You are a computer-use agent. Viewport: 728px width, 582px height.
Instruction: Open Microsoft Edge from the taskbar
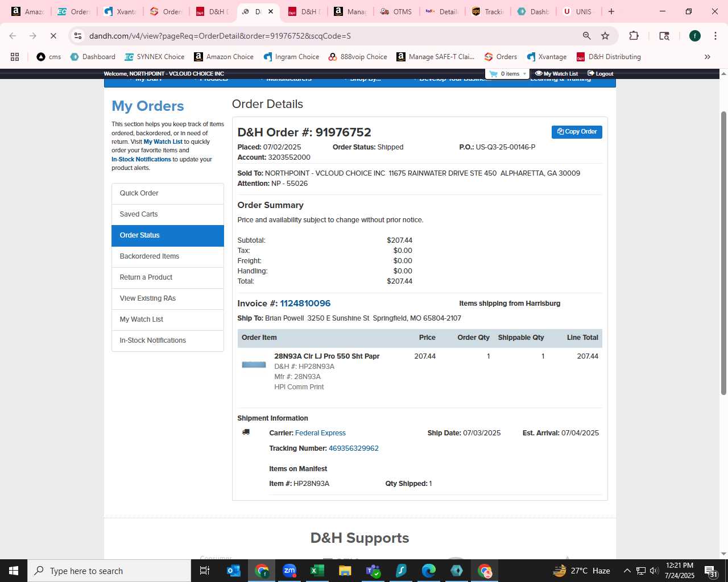point(429,571)
